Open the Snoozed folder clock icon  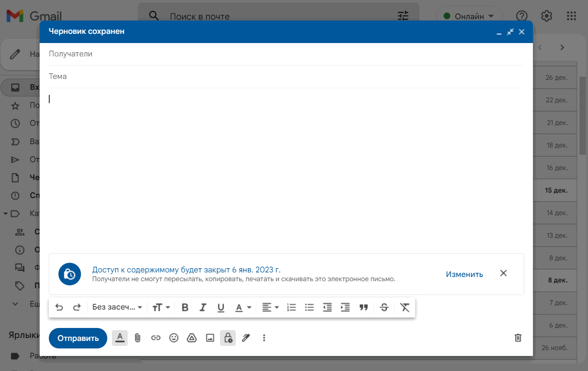click(15, 124)
